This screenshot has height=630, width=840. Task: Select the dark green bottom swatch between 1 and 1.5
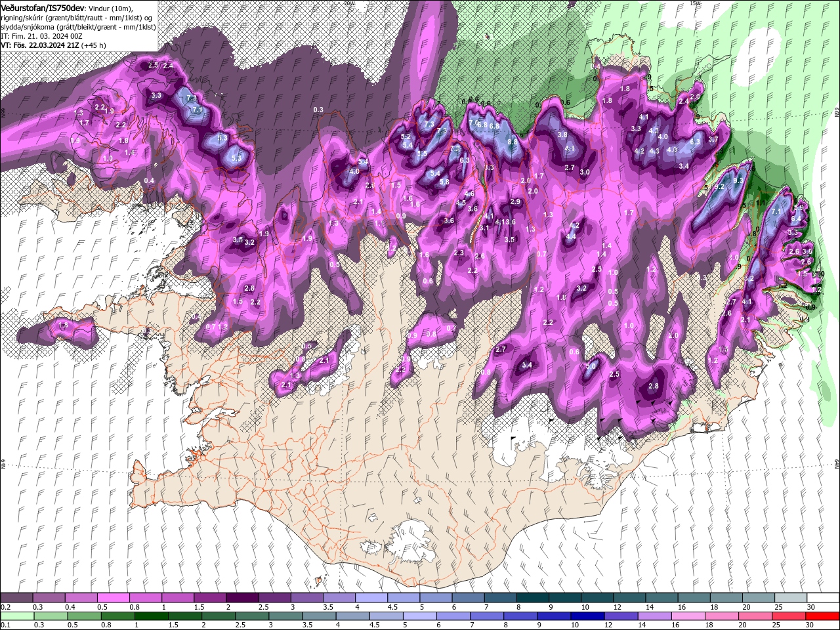point(152,616)
